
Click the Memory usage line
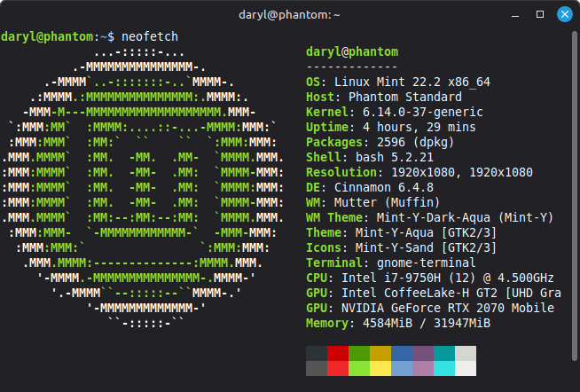click(398, 323)
